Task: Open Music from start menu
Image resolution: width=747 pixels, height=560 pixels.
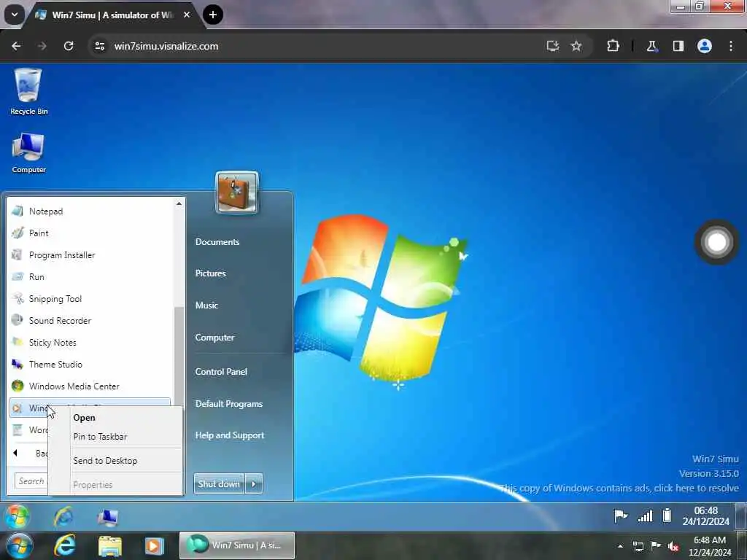Action: pos(206,306)
